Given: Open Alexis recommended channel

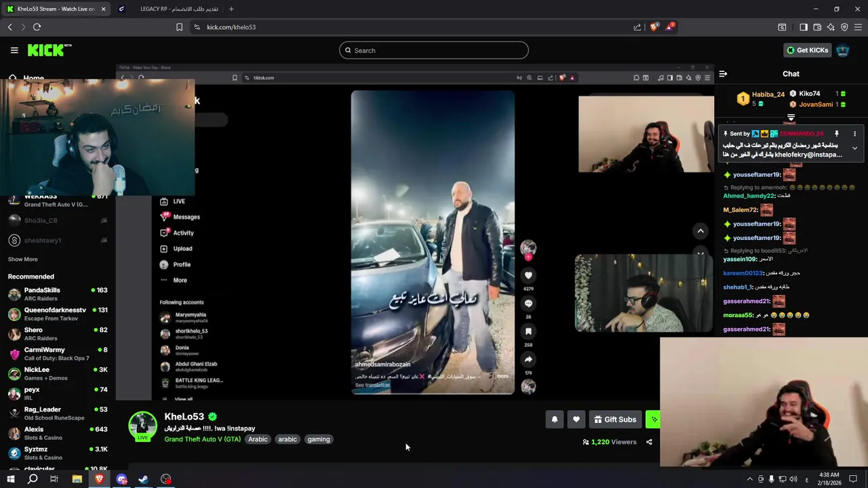Looking at the screenshot, I should pyautogui.click(x=58, y=433).
